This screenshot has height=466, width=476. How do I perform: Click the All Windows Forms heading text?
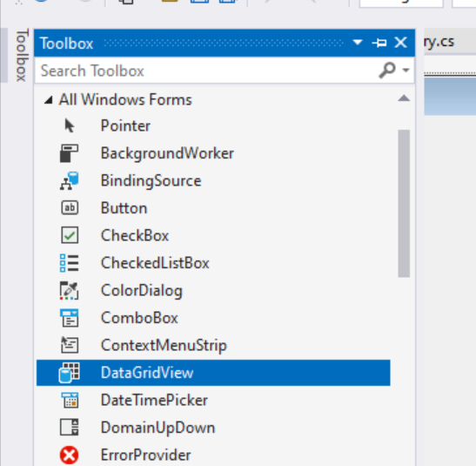125,99
